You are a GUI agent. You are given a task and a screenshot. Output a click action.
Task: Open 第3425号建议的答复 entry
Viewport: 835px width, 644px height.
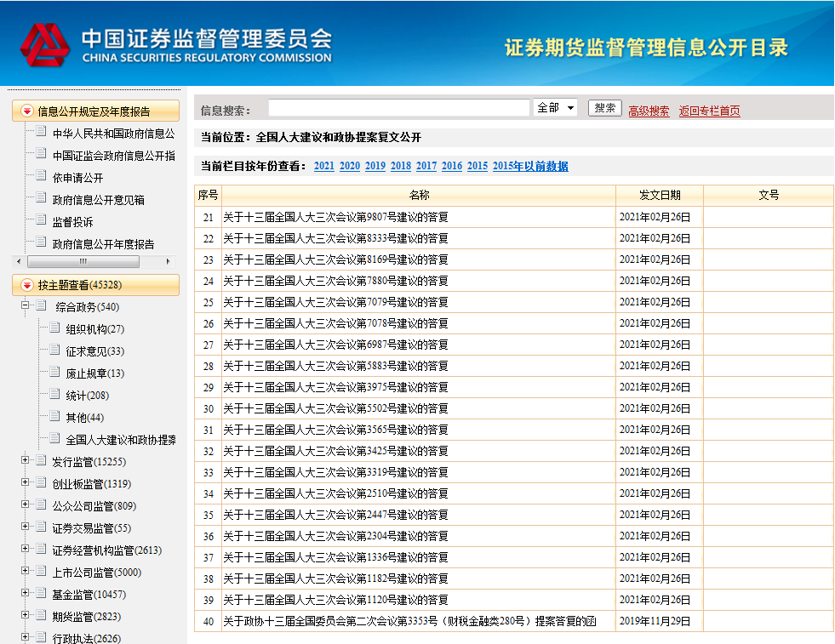coord(335,452)
